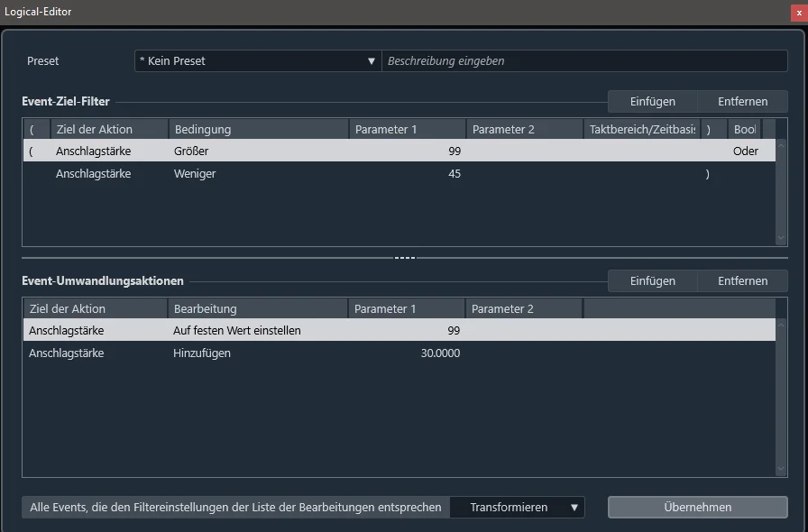Click the 'Oder' boolean cell

[x=746, y=151]
